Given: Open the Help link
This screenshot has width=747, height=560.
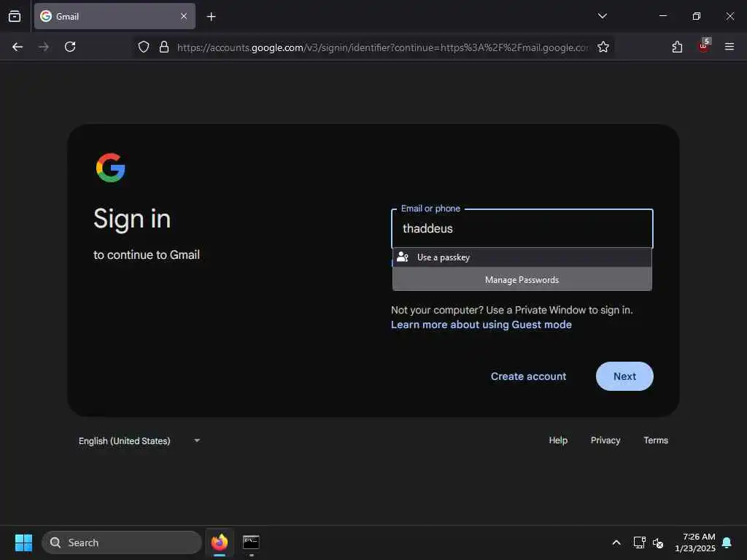Looking at the screenshot, I should 558,440.
